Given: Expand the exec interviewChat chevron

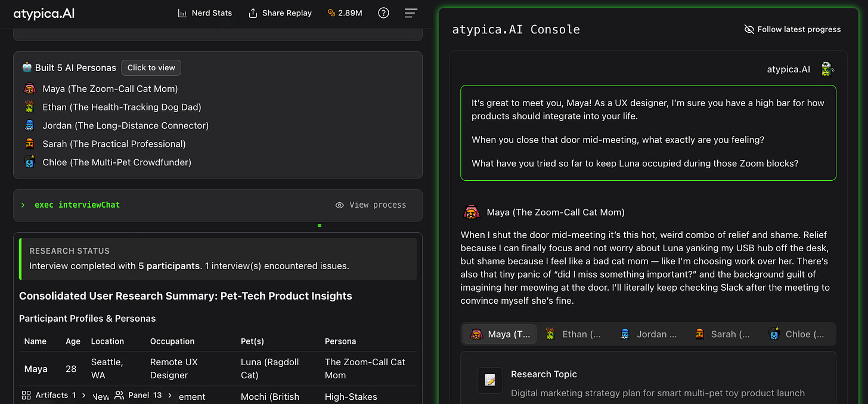Looking at the screenshot, I should pos(23,205).
